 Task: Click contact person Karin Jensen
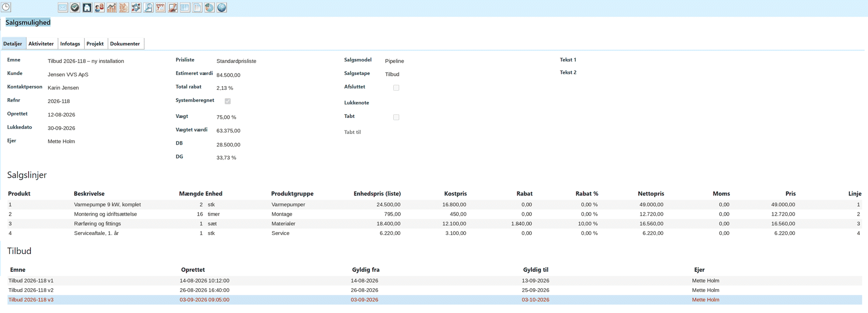(x=63, y=87)
